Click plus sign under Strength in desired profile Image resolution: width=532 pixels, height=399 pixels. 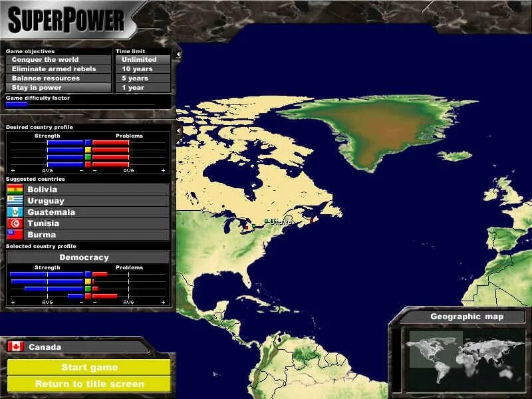[13, 170]
